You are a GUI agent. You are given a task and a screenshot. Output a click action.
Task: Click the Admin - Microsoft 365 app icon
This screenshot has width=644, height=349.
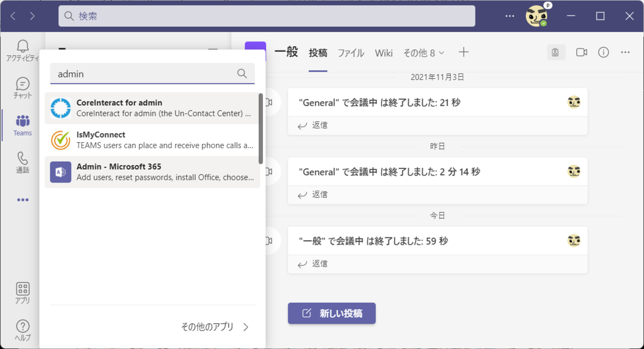point(61,172)
